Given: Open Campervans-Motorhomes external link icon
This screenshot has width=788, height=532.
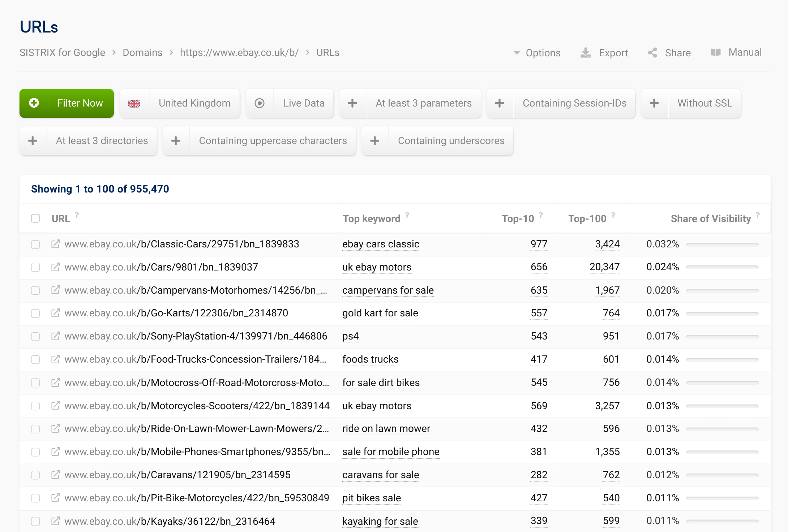Looking at the screenshot, I should pos(55,290).
